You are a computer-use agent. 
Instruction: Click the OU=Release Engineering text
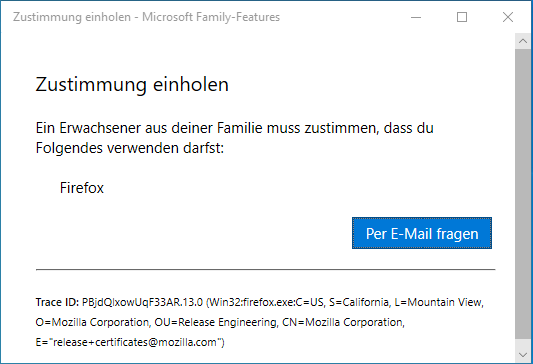[x=216, y=322]
